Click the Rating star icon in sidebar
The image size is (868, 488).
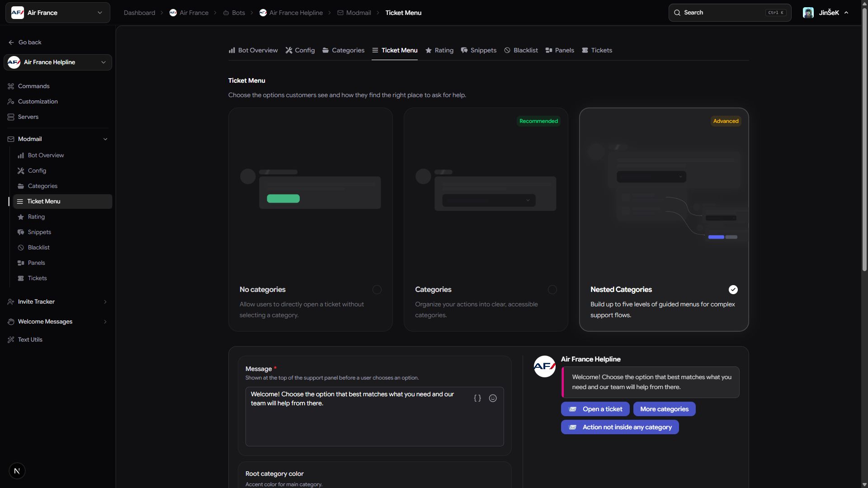21,217
